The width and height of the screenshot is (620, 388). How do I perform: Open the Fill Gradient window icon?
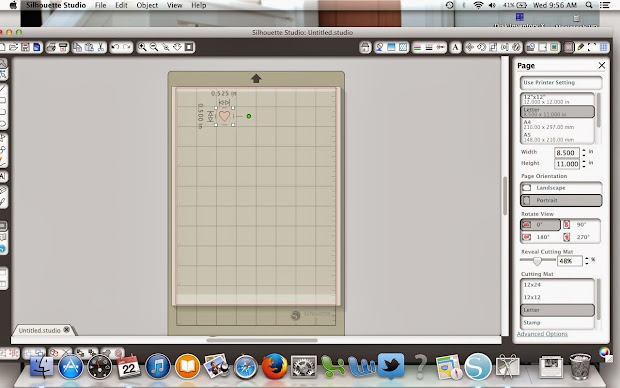point(391,48)
